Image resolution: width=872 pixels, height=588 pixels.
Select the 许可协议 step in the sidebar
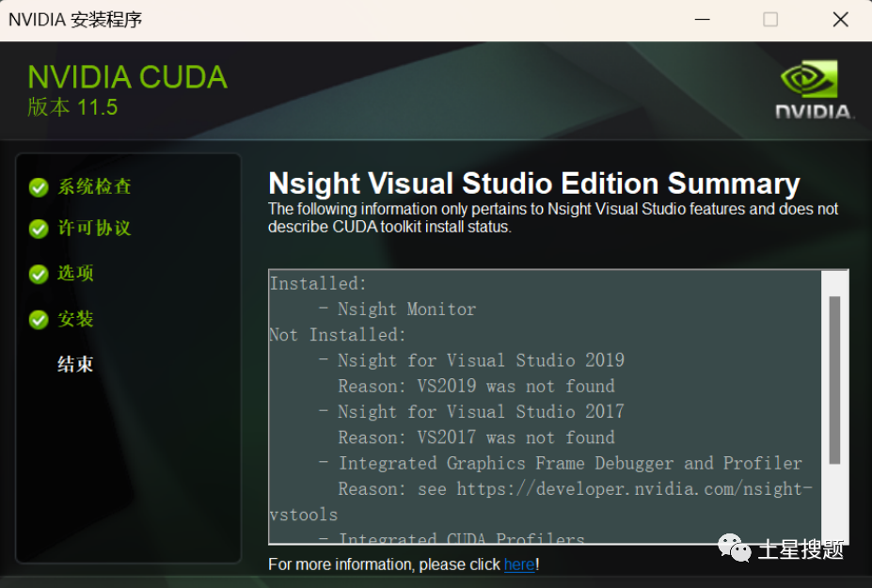click(95, 228)
